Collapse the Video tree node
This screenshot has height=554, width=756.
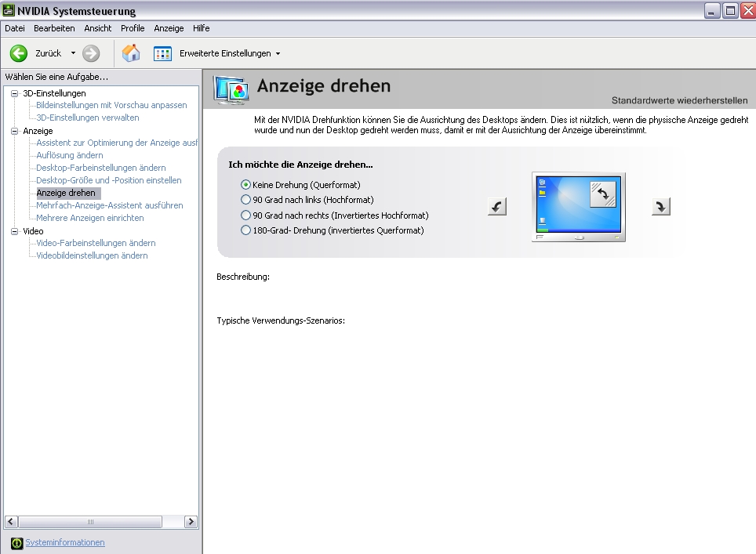tap(14, 231)
